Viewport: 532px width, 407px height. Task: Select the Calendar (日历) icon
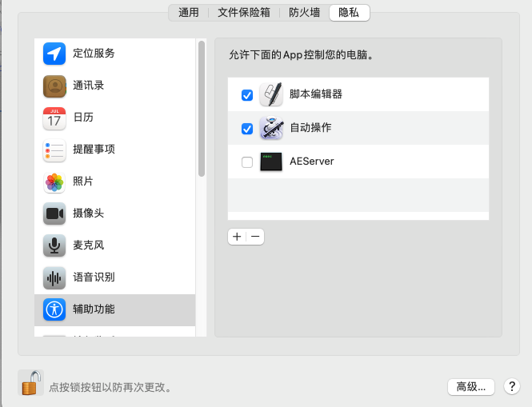(54, 118)
